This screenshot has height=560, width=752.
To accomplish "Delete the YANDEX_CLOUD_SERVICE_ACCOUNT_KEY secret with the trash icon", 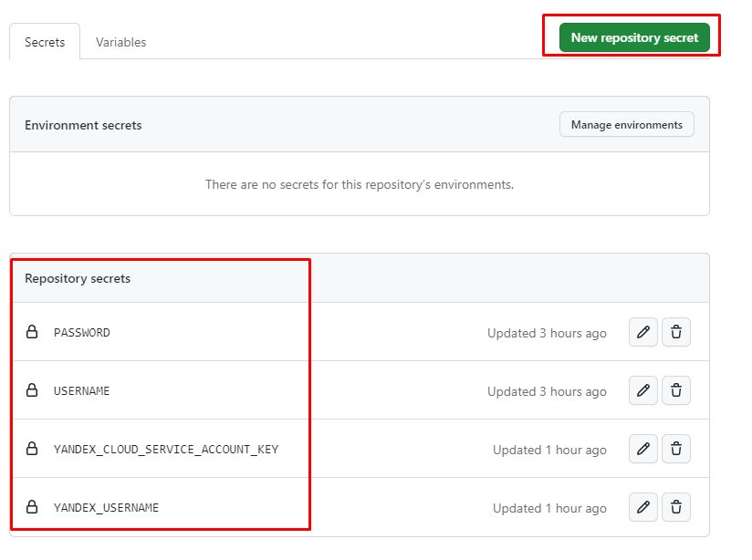I will pos(676,449).
